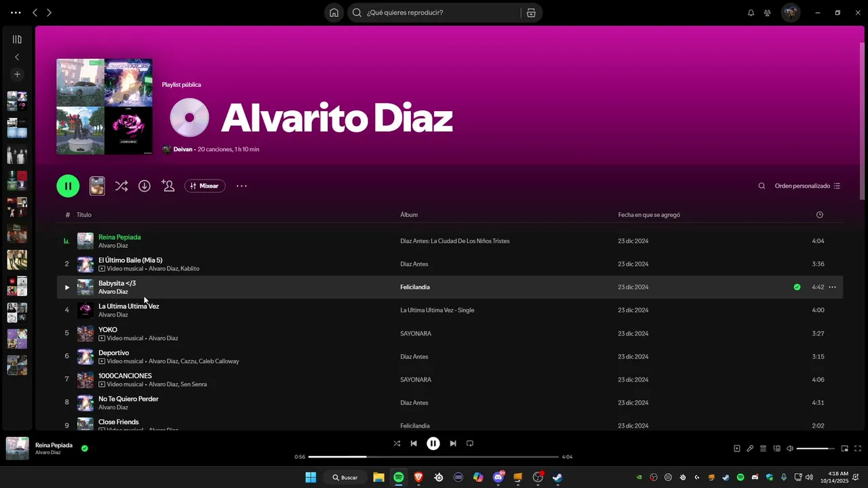Select the Deportivo track title
This screenshot has height=488, width=868.
click(113, 352)
